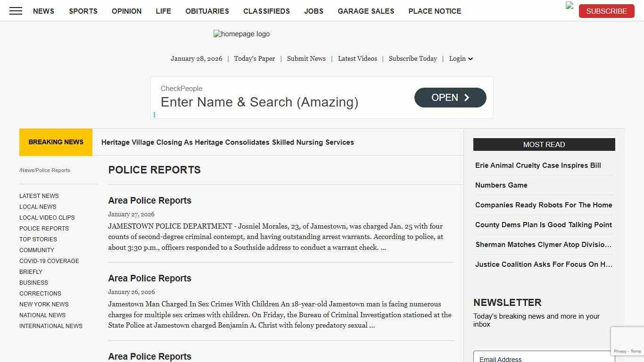The width and height of the screenshot is (644, 362).
Task: Open the Heritage Village breaking news story
Action: click(228, 142)
